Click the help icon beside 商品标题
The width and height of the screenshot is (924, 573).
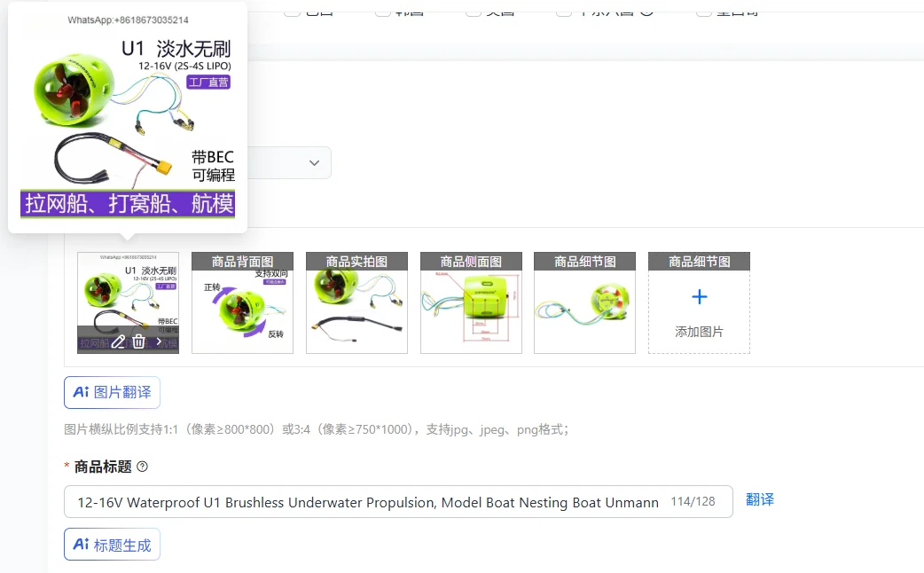click(x=142, y=467)
